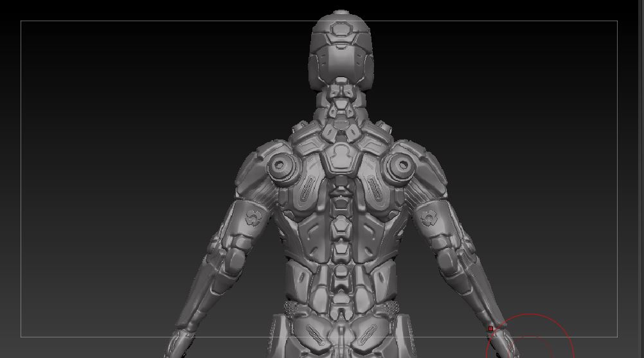Click the oval slotted vent on left shoulder blade

tap(308, 189)
